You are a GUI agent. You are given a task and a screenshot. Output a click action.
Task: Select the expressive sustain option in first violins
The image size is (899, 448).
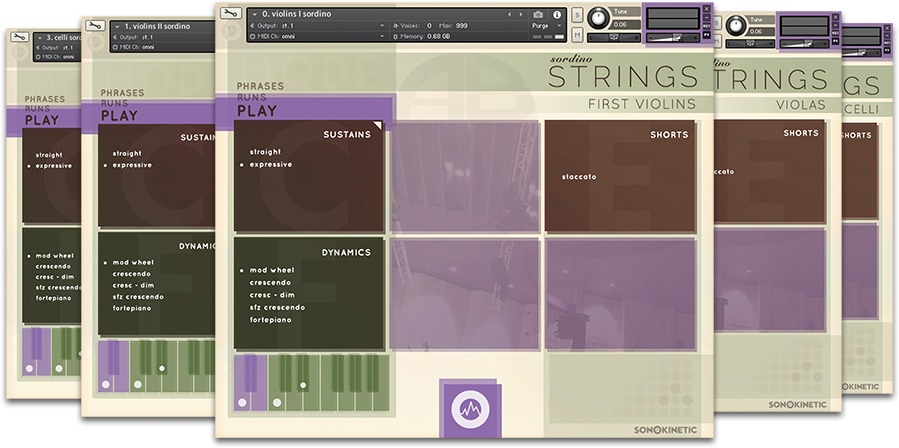(270, 164)
